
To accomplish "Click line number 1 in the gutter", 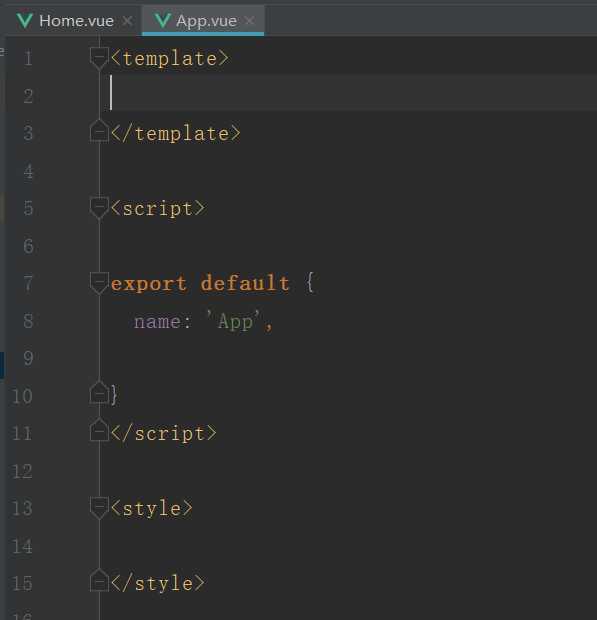I will [28, 59].
